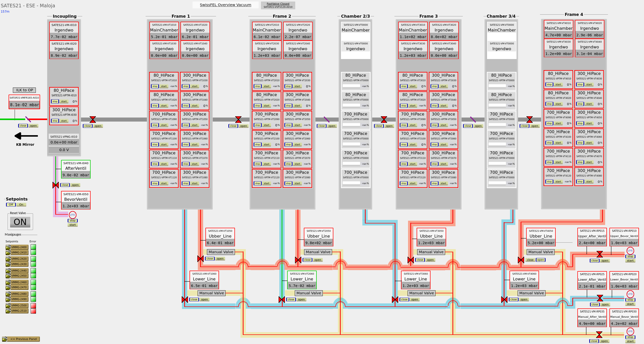This screenshot has width=644, height=344.
Task: Click the empty bar in Chamber 2/3 top 80_HiPace
Action: 351,86
